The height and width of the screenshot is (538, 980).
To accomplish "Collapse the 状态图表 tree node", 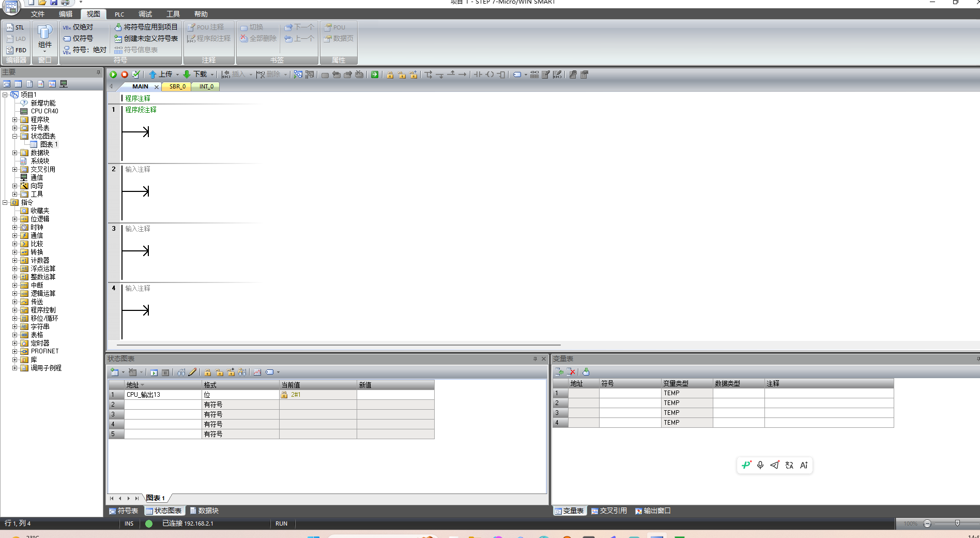I will (15, 136).
